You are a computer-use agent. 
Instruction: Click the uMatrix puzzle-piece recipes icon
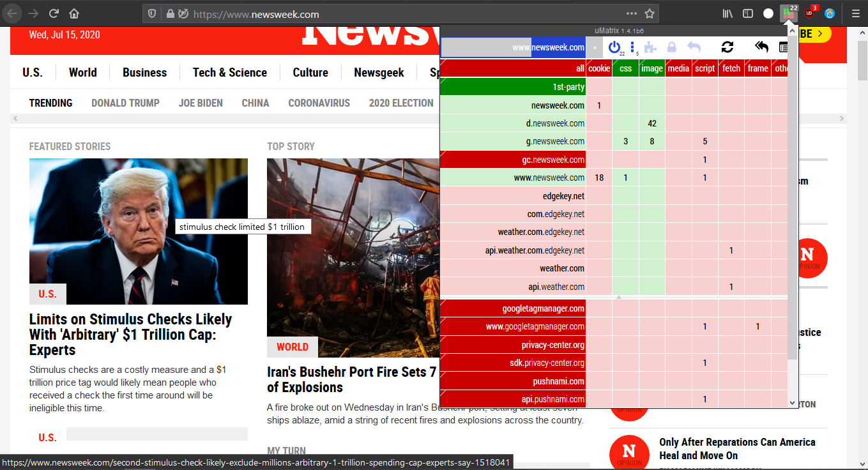pyautogui.click(x=650, y=47)
